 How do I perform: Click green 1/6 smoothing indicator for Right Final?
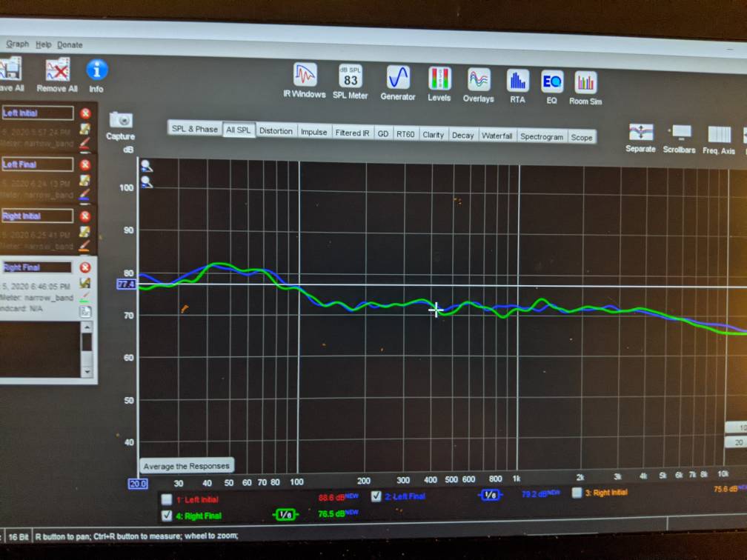click(285, 514)
